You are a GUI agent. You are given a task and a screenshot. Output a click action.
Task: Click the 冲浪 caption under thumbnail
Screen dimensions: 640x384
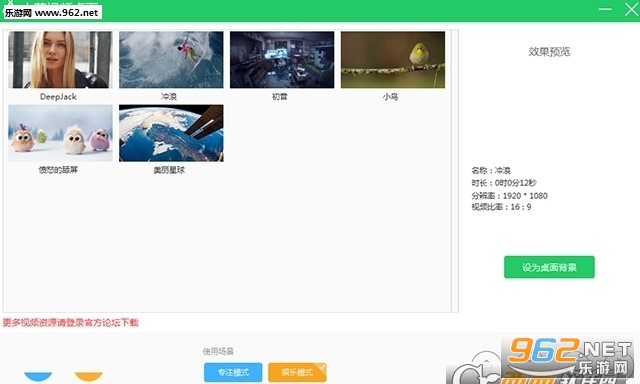click(x=169, y=97)
